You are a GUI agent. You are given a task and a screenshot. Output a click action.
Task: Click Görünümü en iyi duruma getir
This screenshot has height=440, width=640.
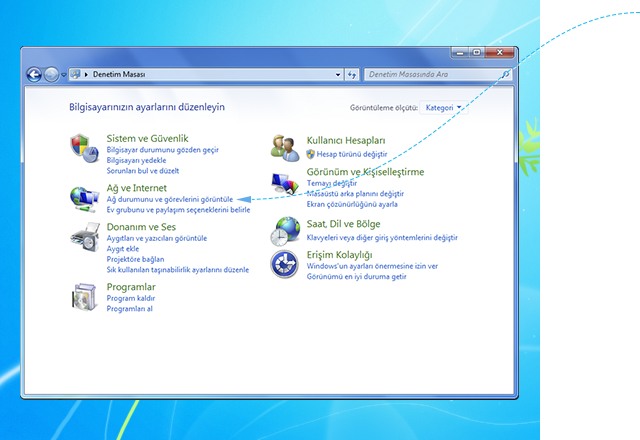pyautogui.click(x=357, y=277)
